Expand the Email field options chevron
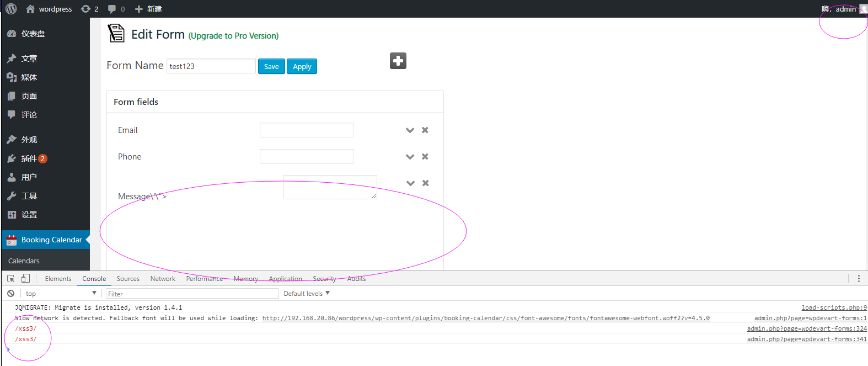Viewport: 868px width, 366px height. [x=410, y=130]
